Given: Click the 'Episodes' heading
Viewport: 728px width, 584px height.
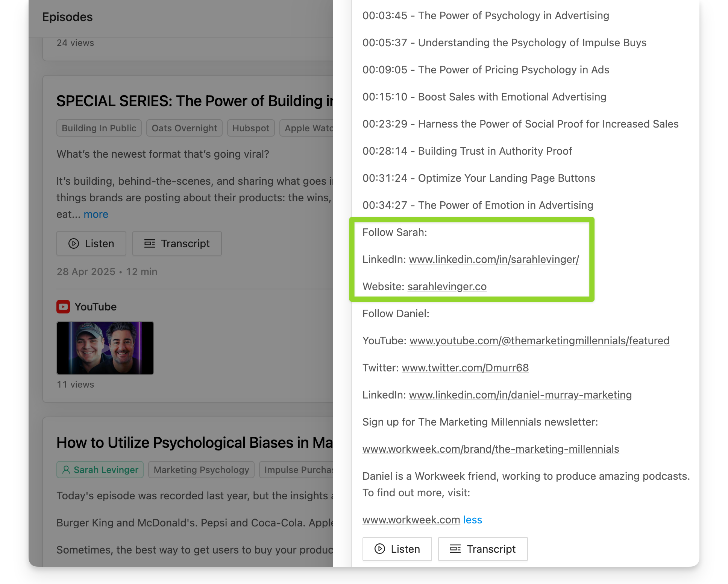Looking at the screenshot, I should (67, 17).
